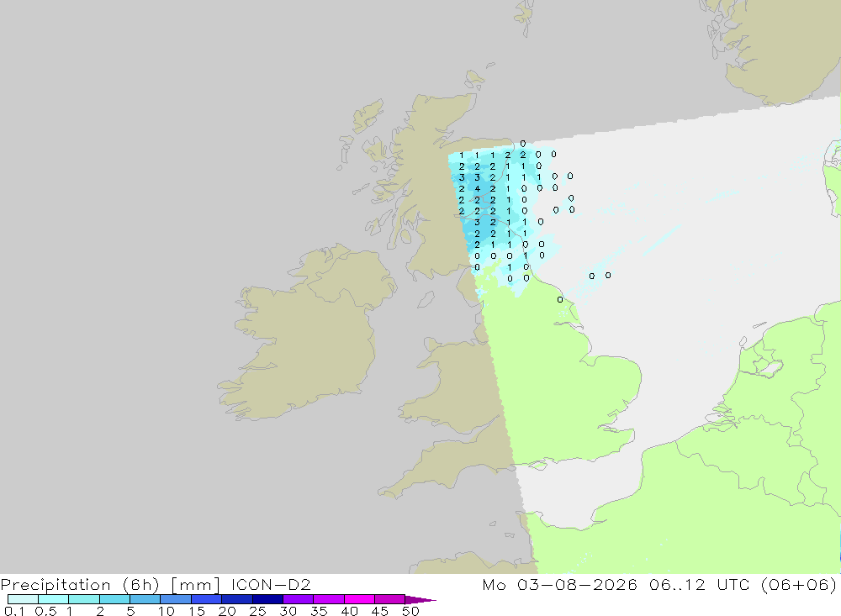The width and height of the screenshot is (841, 616).
Task: Select the 0.5–1 mm legend color box
Action: [54, 599]
